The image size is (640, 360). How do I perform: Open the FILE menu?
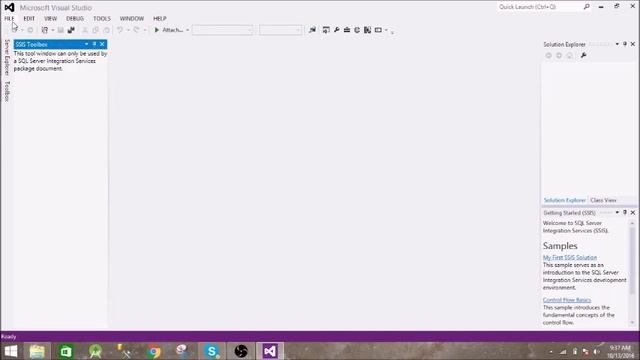(x=9, y=18)
